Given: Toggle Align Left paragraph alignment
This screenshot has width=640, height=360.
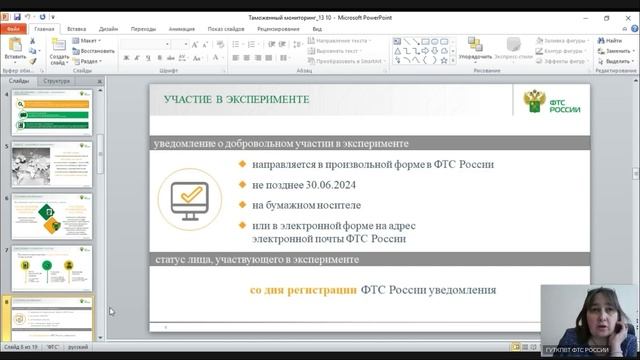Looking at the screenshot, I should [x=236, y=58].
